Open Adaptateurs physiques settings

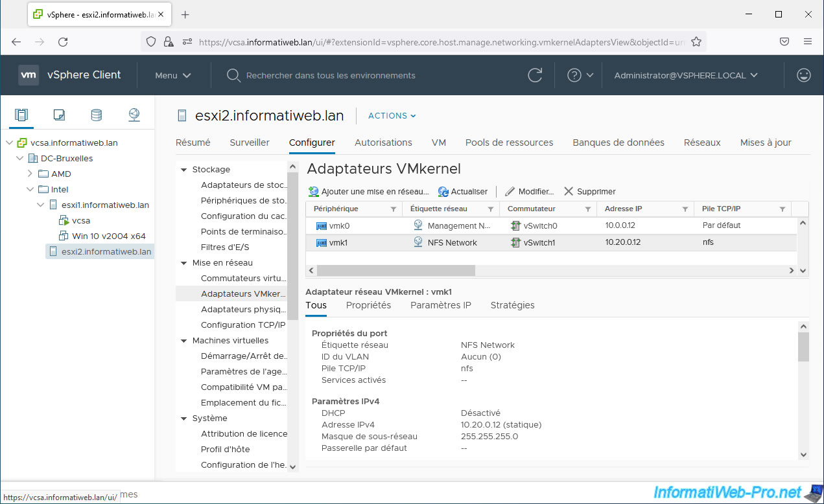(243, 310)
